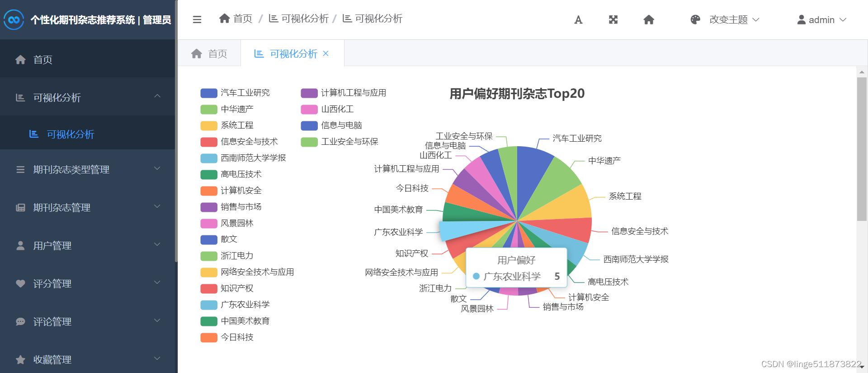Click the scrollbar up arrow
868x373 pixels.
click(862, 72)
